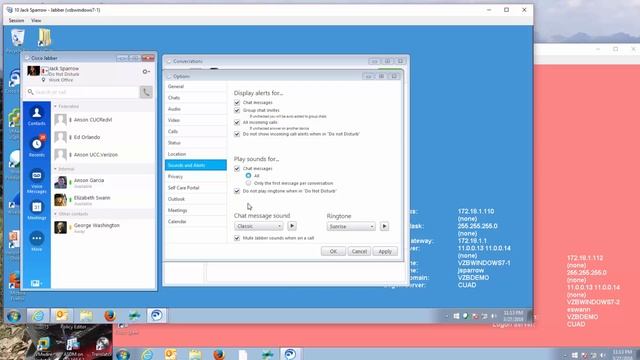Open Outlook in remote taskbar
The width and height of the screenshot is (640, 360).
pyautogui.click(x=62, y=316)
